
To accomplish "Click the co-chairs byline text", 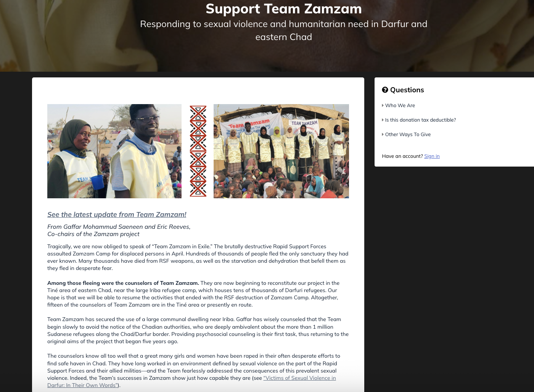I will [x=119, y=230].
